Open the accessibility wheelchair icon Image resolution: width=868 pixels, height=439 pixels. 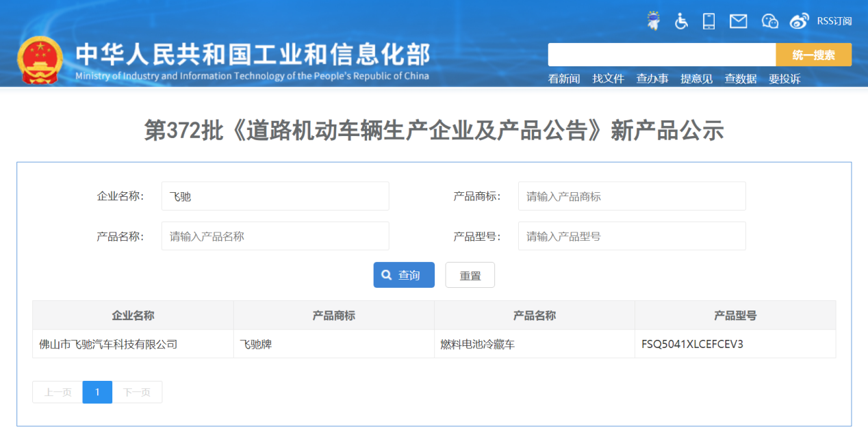[x=680, y=21]
